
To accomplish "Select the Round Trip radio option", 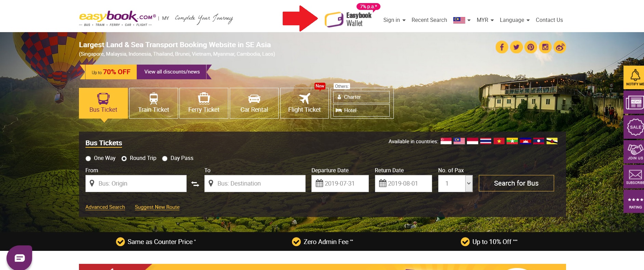I will tap(124, 158).
